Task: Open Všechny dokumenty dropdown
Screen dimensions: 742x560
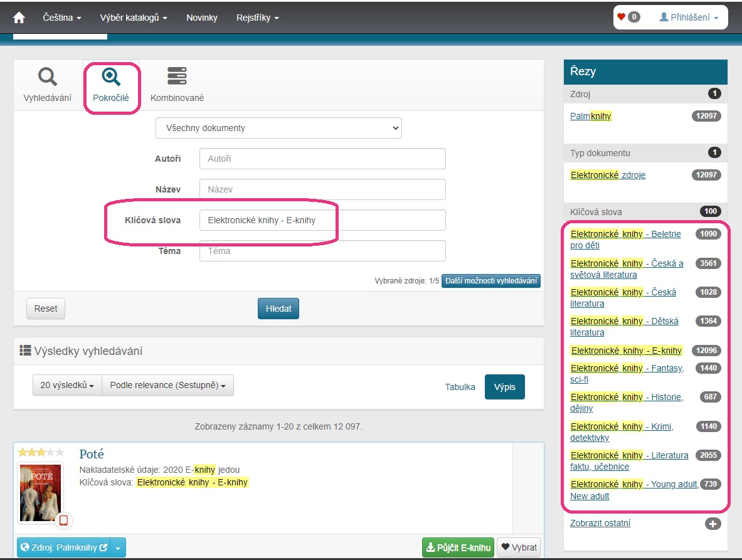Action: click(x=278, y=128)
